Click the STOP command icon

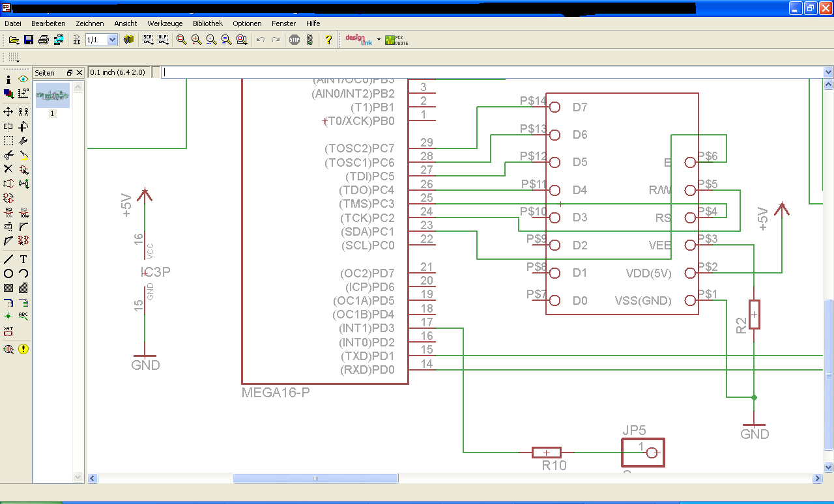(295, 40)
